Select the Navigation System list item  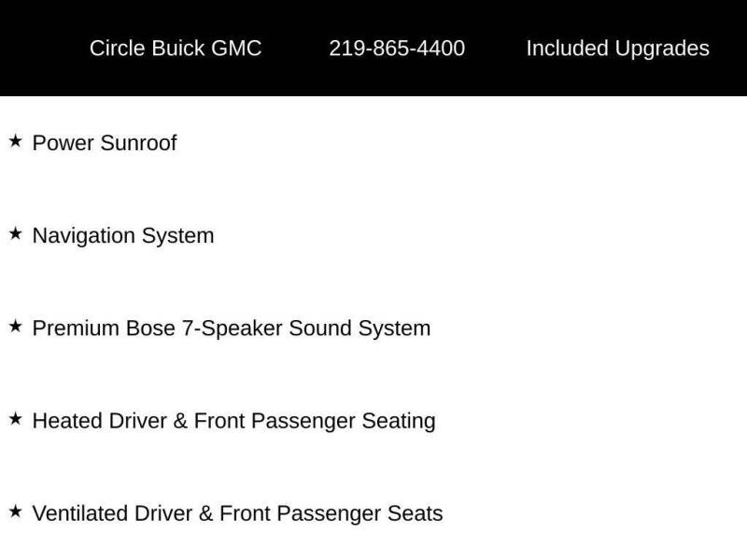123,236
